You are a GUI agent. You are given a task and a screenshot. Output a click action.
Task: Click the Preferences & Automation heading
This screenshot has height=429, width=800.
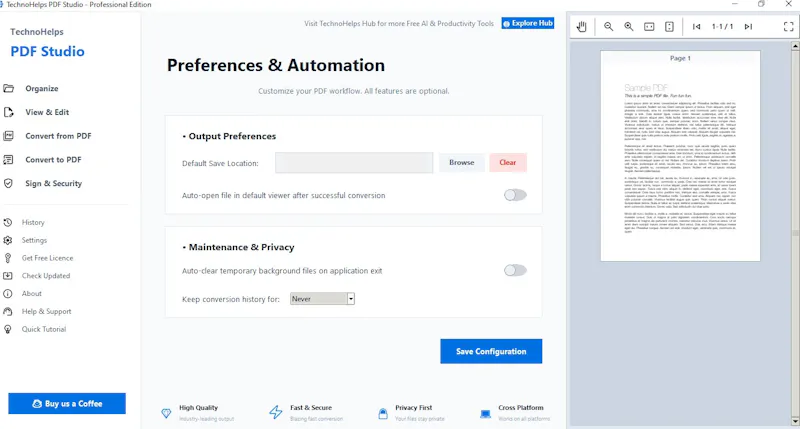click(x=276, y=65)
